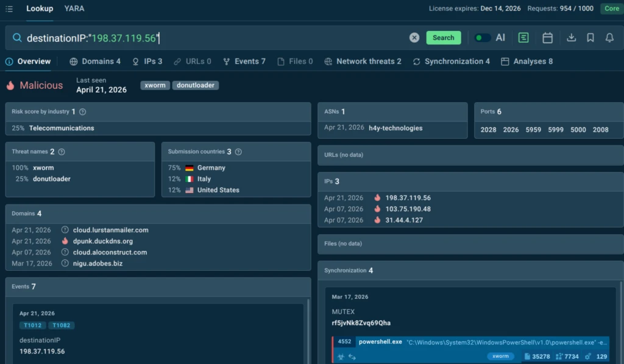The height and width of the screenshot is (364, 624).
Task: Open domain dpunk.duckdns.org
Action: coord(103,241)
